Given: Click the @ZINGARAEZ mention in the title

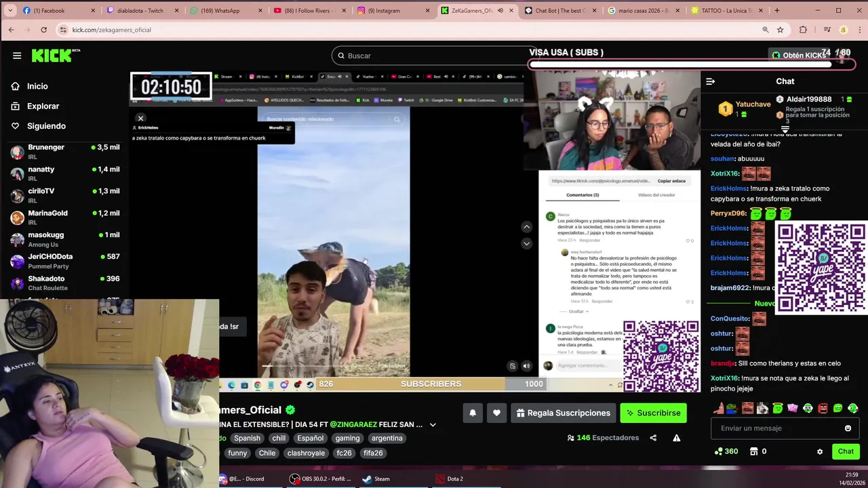Looking at the screenshot, I should coord(353,424).
